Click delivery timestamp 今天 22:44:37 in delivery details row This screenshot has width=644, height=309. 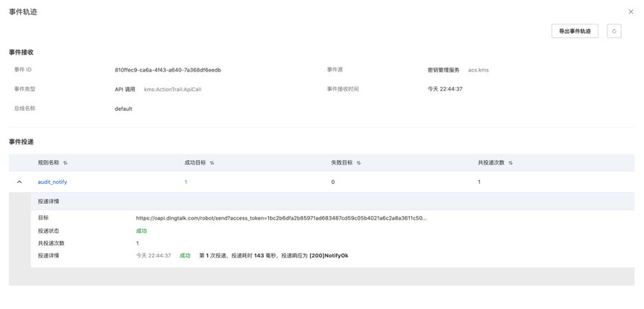tap(154, 255)
